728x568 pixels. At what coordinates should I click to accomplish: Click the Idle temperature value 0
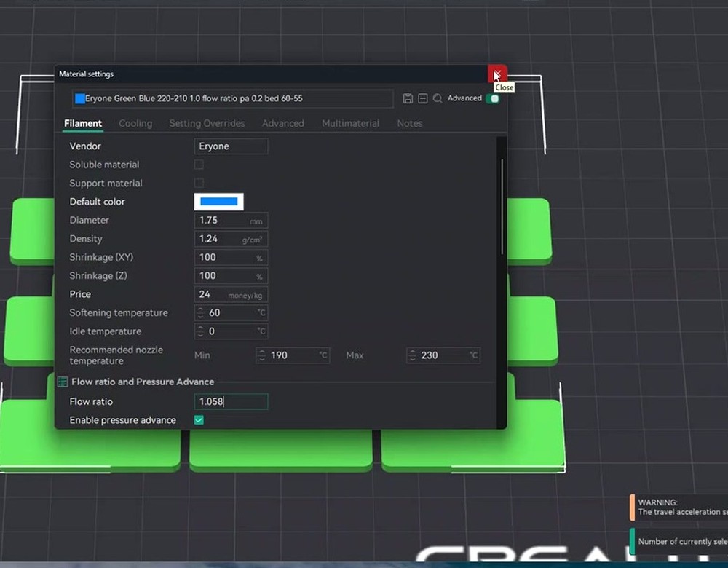pyautogui.click(x=212, y=331)
